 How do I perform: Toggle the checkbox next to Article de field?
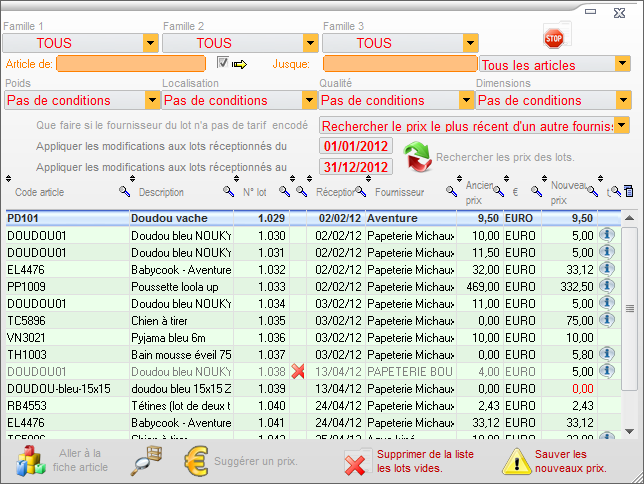tap(222, 63)
